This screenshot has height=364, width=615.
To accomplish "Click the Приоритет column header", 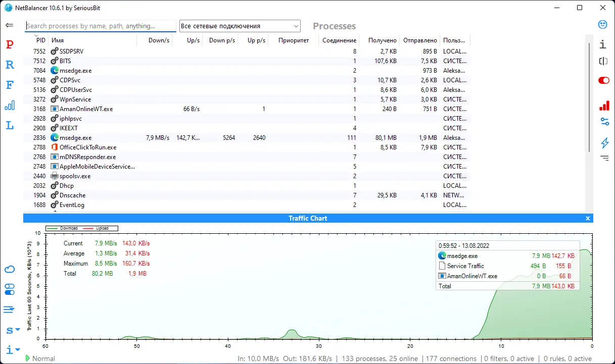I will click(293, 40).
